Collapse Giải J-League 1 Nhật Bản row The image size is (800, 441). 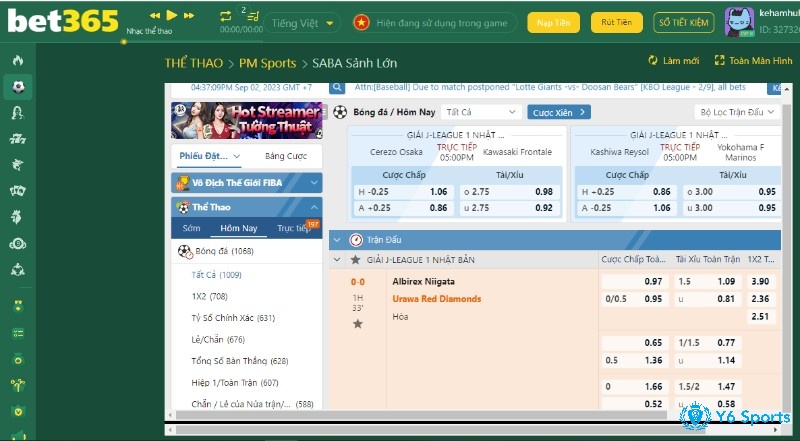pyautogui.click(x=337, y=260)
